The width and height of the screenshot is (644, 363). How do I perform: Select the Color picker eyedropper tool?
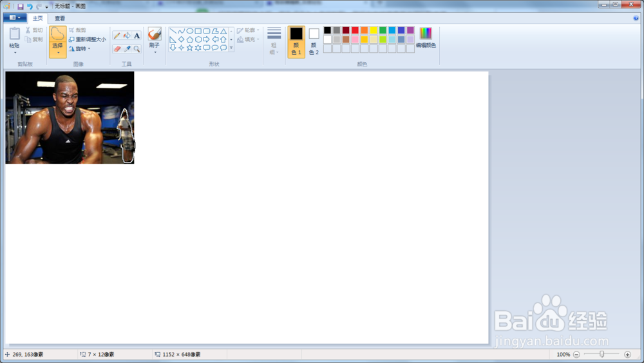(127, 49)
